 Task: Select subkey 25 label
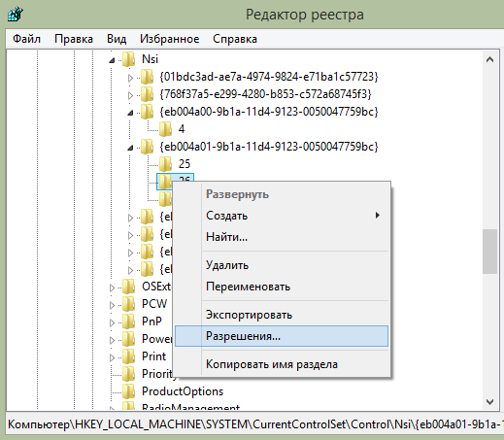(185, 164)
